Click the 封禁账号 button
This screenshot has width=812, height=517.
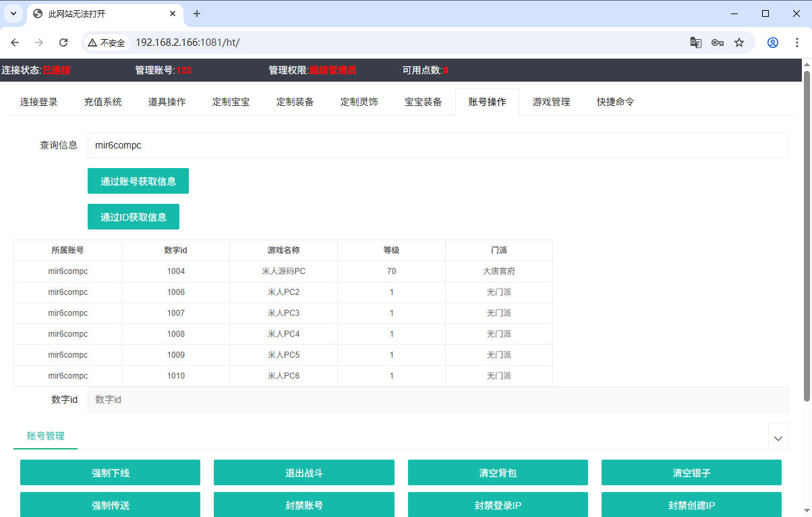click(303, 505)
